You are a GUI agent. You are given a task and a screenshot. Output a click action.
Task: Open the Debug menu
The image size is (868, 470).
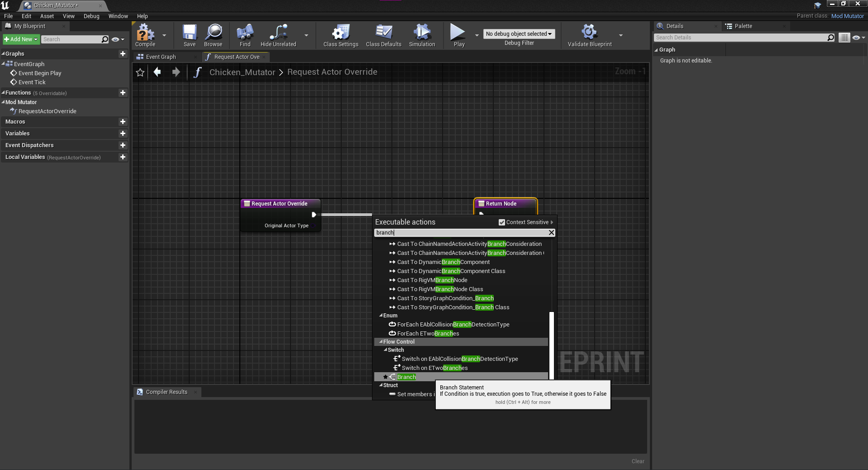91,16
